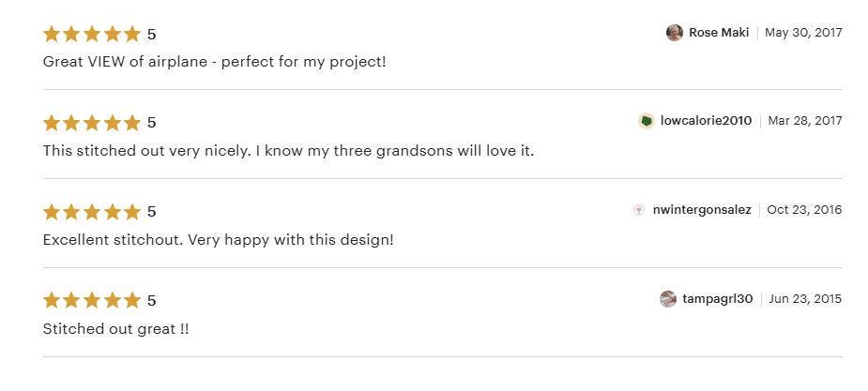Click the 'Excellent stitchout' review text
Viewport: 868px width, 391px height.
tap(218, 241)
